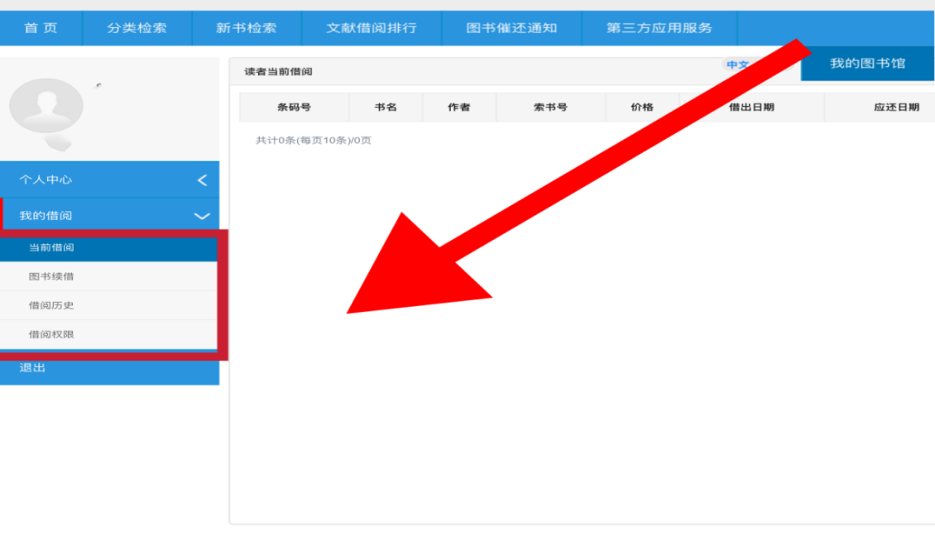Screen dimensions: 935x560
Task: Open 文献借阅排行 ranking tab
Action: pos(372,28)
